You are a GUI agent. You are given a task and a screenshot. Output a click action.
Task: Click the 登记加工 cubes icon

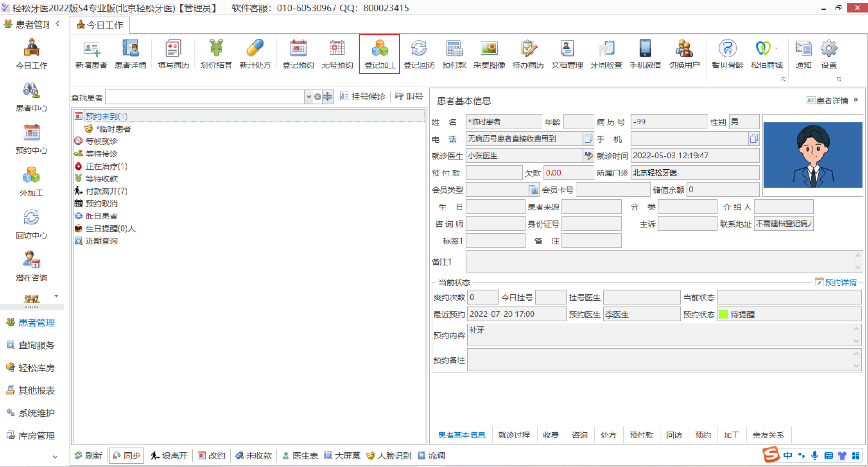(x=380, y=54)
